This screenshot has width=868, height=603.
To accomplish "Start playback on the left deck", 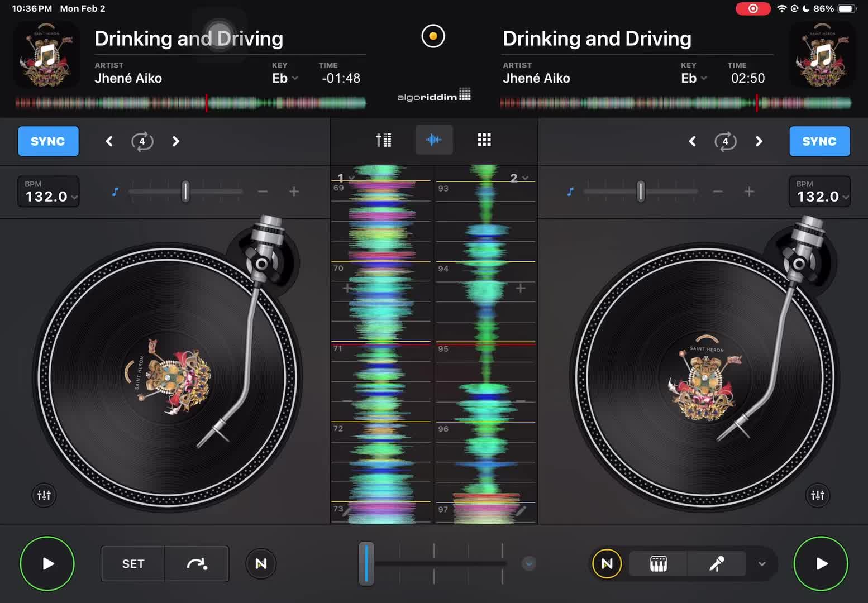I will point(47,563).
